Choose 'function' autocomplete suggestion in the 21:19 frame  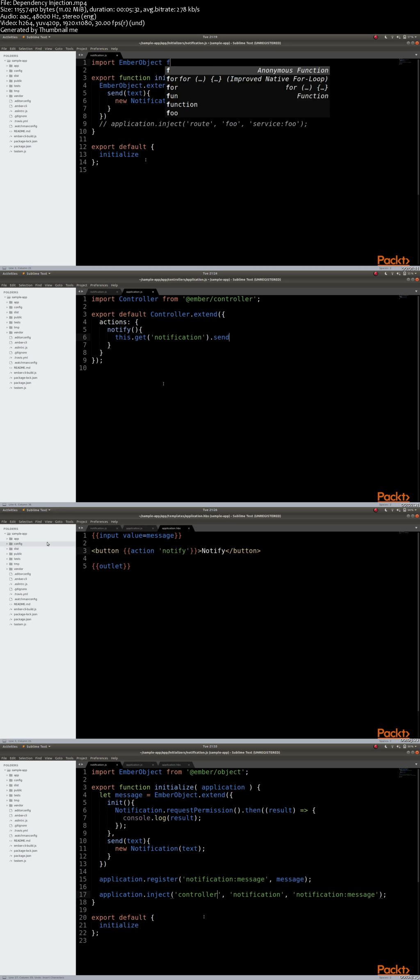point(247,105)
